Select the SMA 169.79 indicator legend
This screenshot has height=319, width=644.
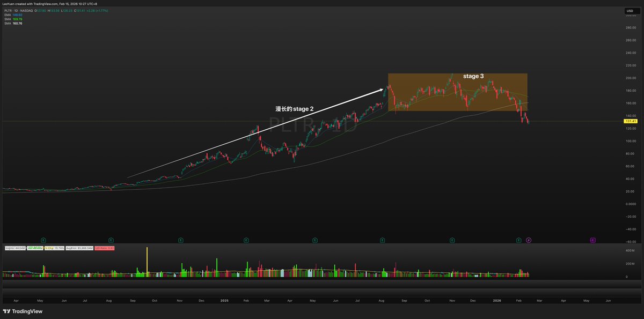(12, 19)
